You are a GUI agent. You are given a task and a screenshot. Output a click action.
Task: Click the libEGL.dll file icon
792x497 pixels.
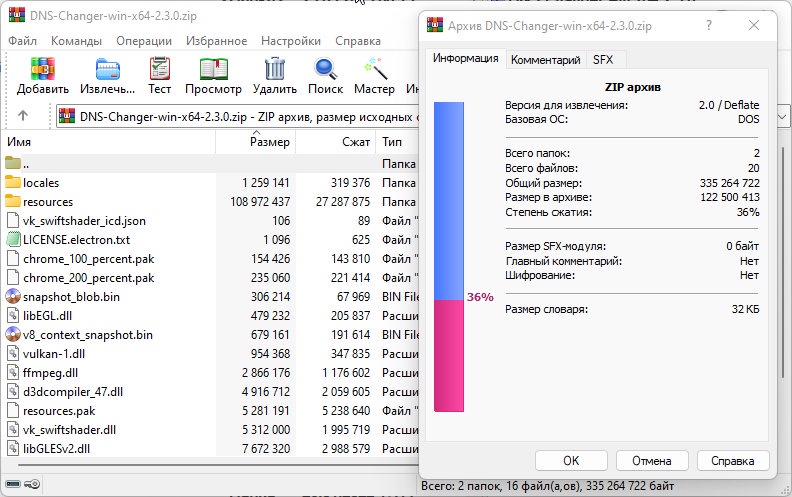point(13,316)
